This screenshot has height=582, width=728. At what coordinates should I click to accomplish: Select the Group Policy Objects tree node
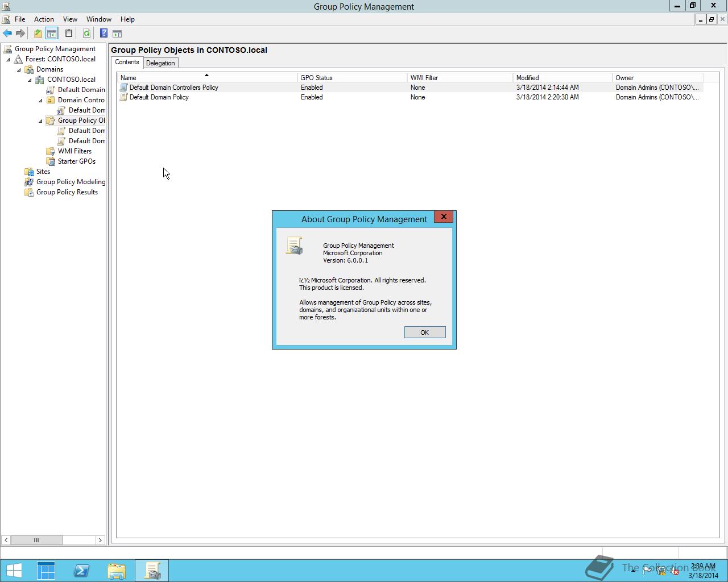[81, 120]
